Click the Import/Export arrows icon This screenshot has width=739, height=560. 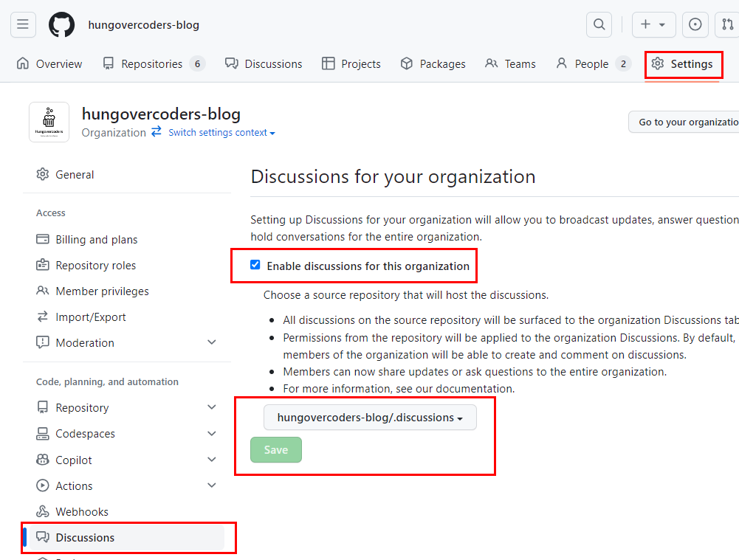(42, 317)
